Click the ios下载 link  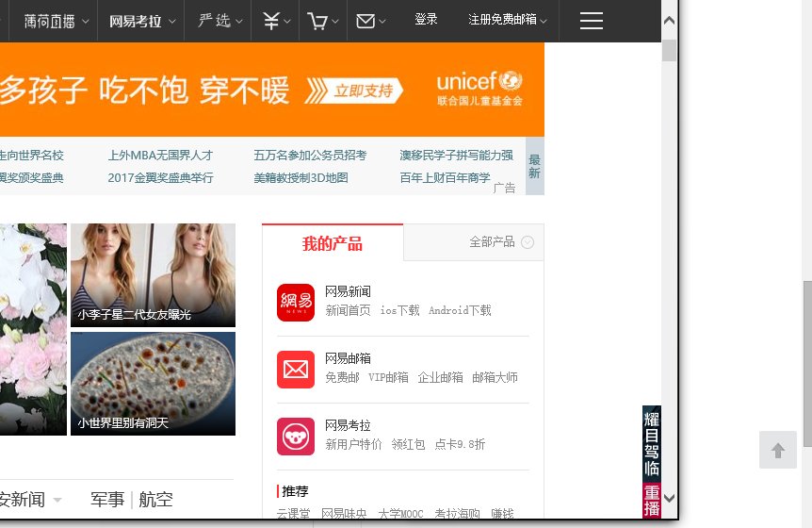tap(399, 310)
